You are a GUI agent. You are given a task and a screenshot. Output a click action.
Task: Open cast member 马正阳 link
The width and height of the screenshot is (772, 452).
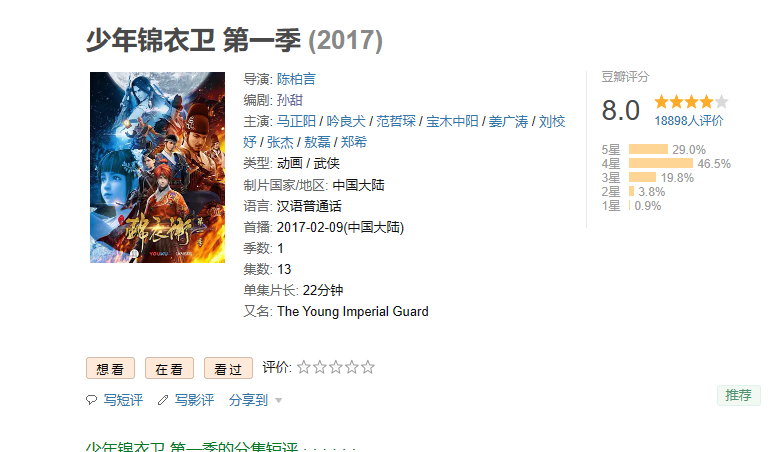pyautogui.click(x=296, y=121)
